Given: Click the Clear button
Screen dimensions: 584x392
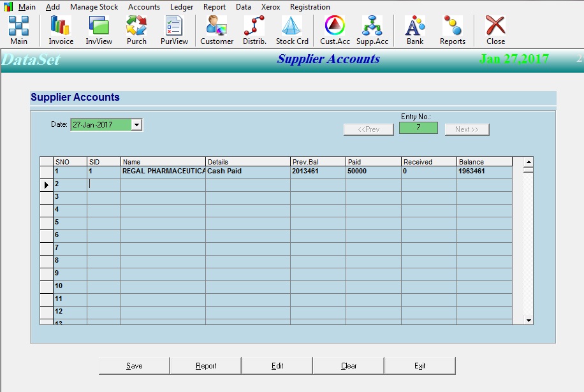Looking at the screenshot, I should 349,366.
